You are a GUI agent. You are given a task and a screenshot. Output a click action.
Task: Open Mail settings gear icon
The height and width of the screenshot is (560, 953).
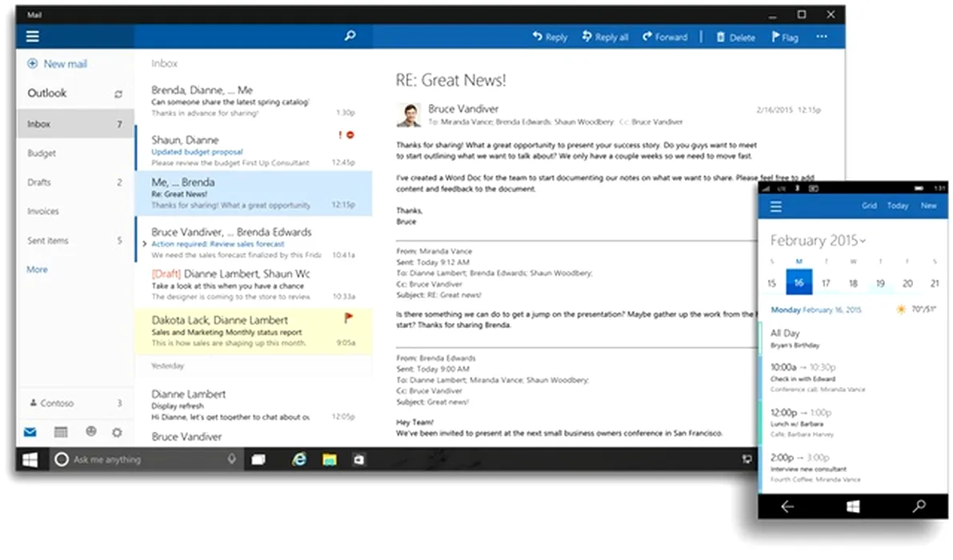point(118,433)
